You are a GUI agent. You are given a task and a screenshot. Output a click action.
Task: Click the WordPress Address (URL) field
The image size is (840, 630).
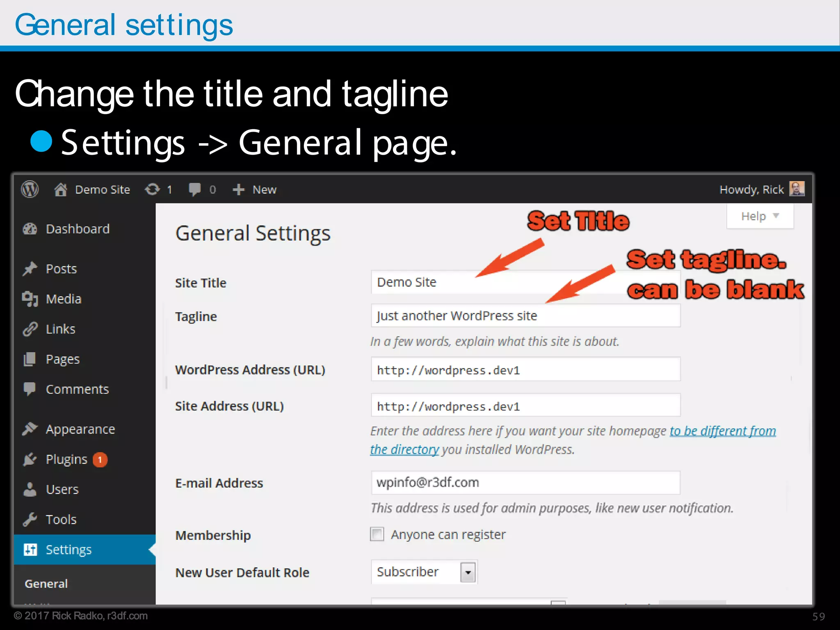click(525, 369)
